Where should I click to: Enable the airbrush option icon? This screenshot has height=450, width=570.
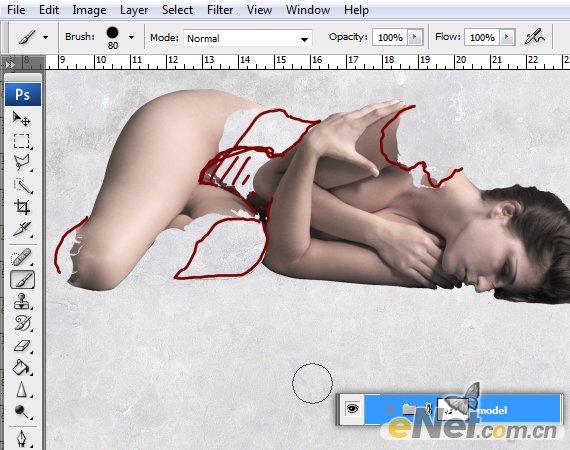tap(535, 37)
